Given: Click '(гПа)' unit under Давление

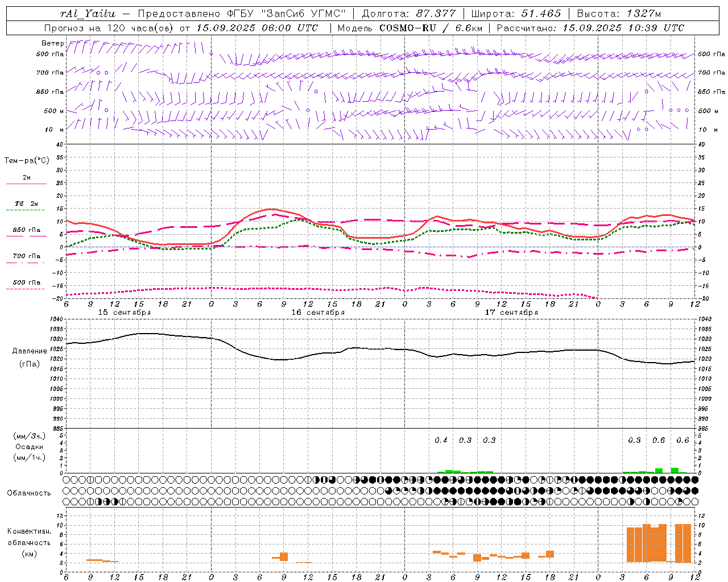Looking at the screenshot, I should coord(30,364).
